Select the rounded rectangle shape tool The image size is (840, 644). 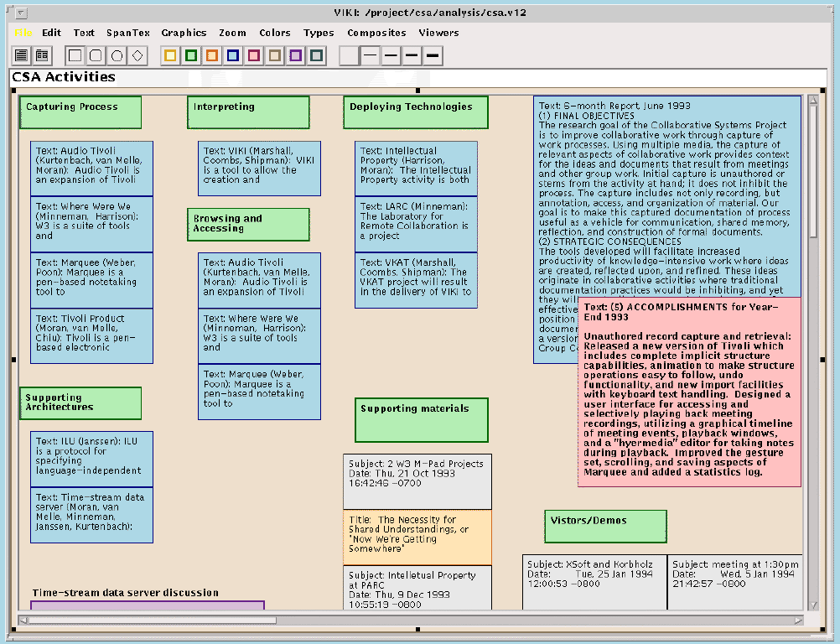[96, 56]
